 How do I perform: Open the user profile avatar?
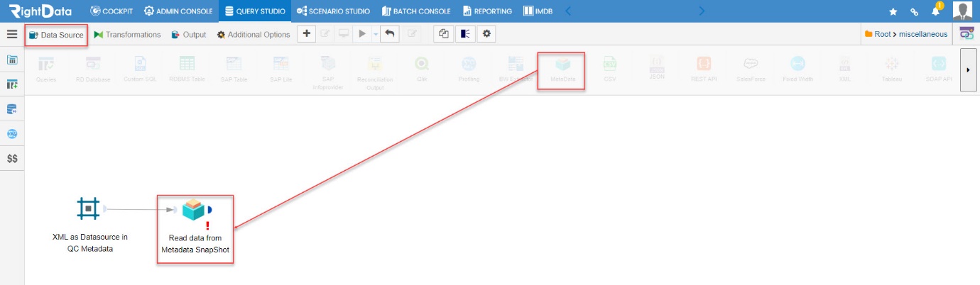(962, 11)
